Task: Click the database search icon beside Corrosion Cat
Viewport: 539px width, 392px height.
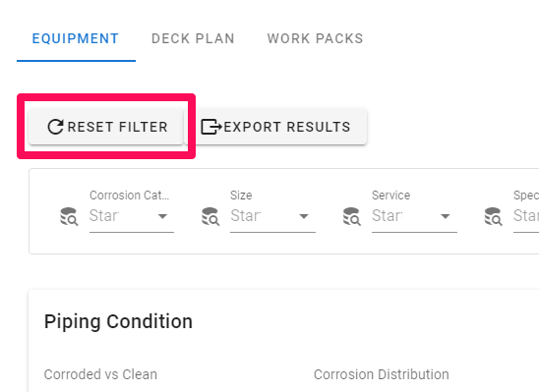Action: (69, 216)
